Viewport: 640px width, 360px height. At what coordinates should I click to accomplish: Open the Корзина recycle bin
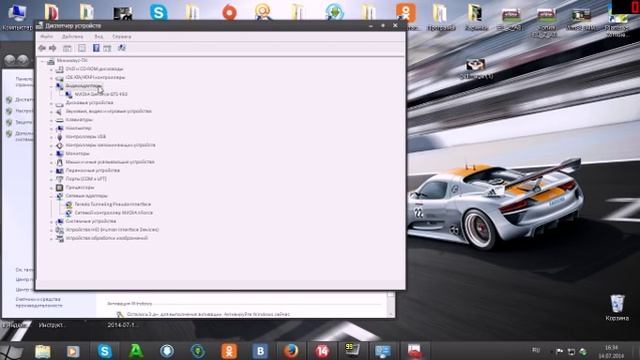617,307
